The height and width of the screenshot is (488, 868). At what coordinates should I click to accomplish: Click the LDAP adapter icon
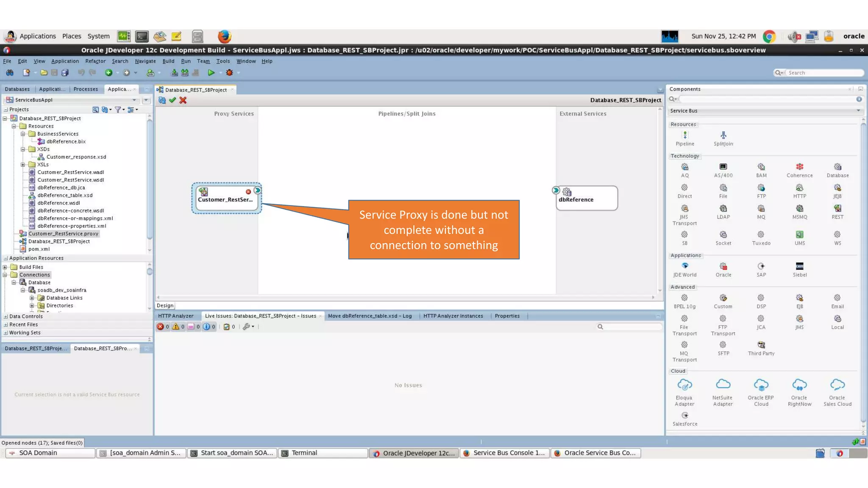coord(723,208)
